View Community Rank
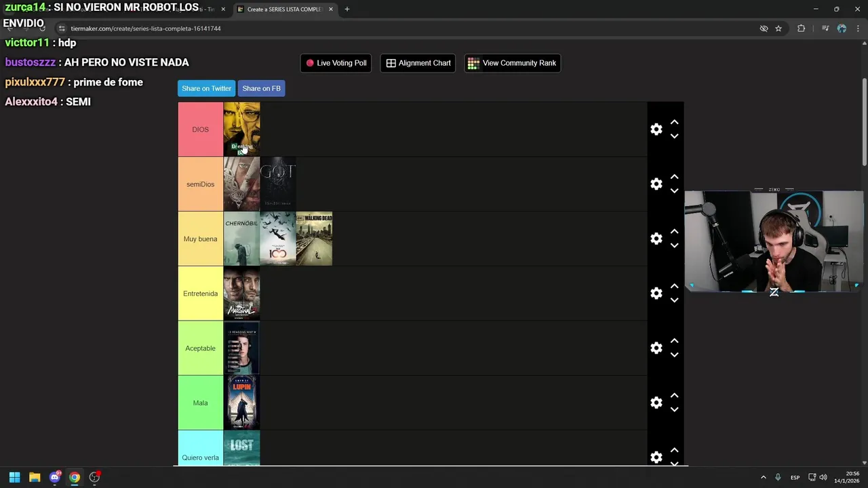The height and width of the screenshot is (488, 868). pos(512,63)
